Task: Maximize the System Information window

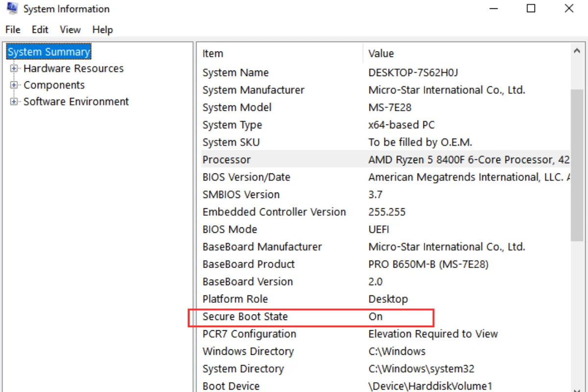Action: coord(531,8)
